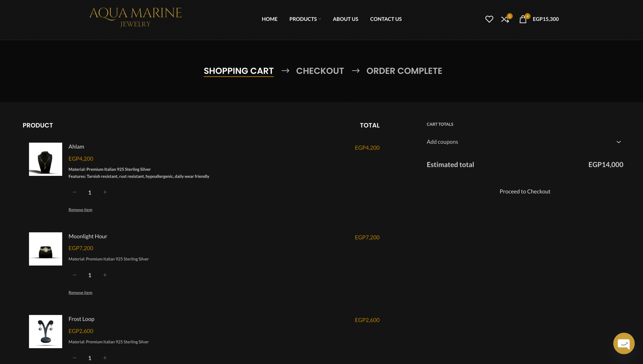Viewport: 643px width, 364px height.
Task: Click Proceed to Checkout
Action: (x=525, y=191)
